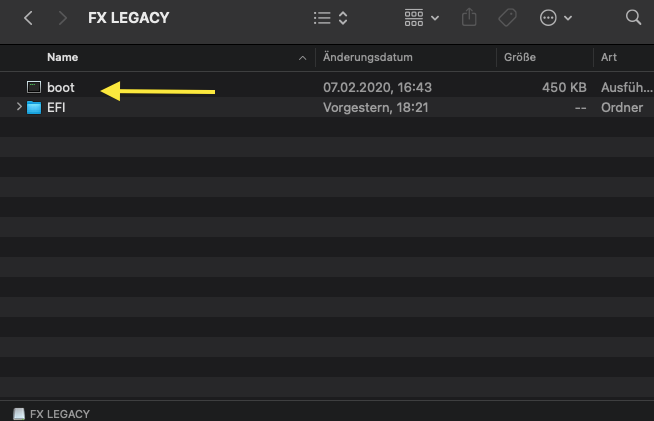
Task: Click the forward navigation arrow
Action: [x=65, y=18]
